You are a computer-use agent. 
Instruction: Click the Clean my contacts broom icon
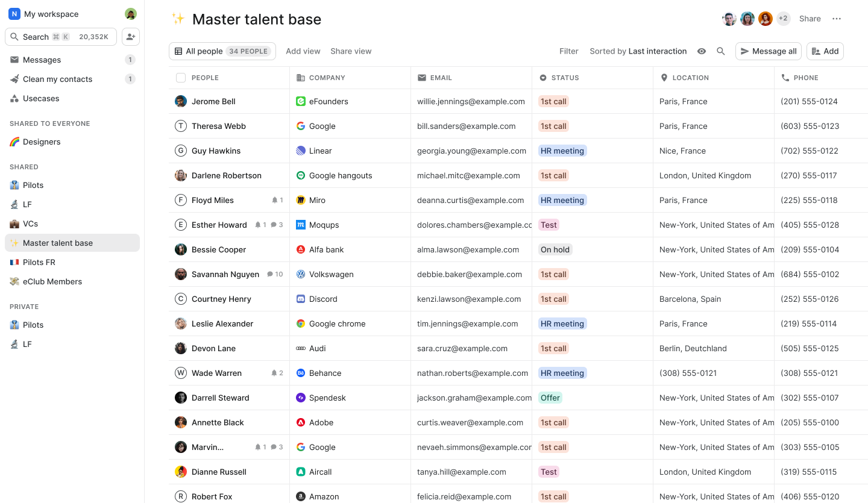13,79
